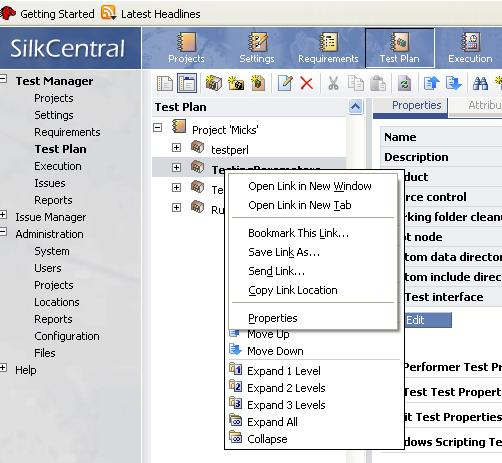
Task: Open Execution in the left sidebar
Action: 58,166
